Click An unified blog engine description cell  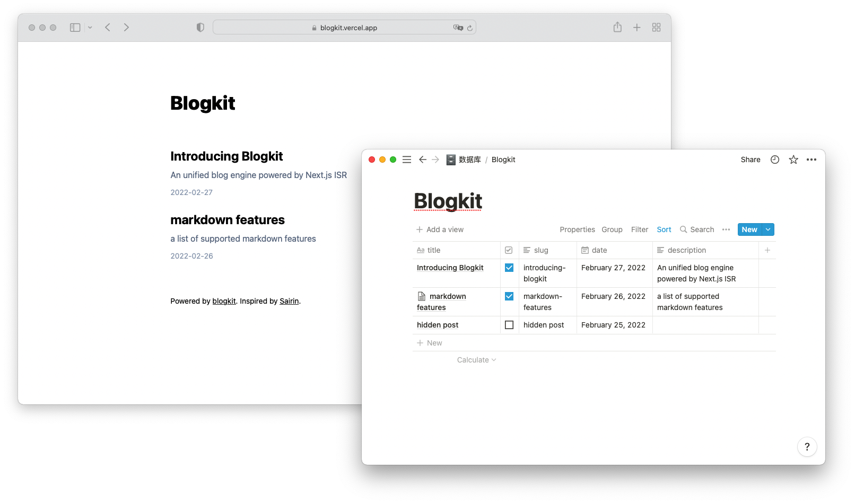[x=705, y=273]
